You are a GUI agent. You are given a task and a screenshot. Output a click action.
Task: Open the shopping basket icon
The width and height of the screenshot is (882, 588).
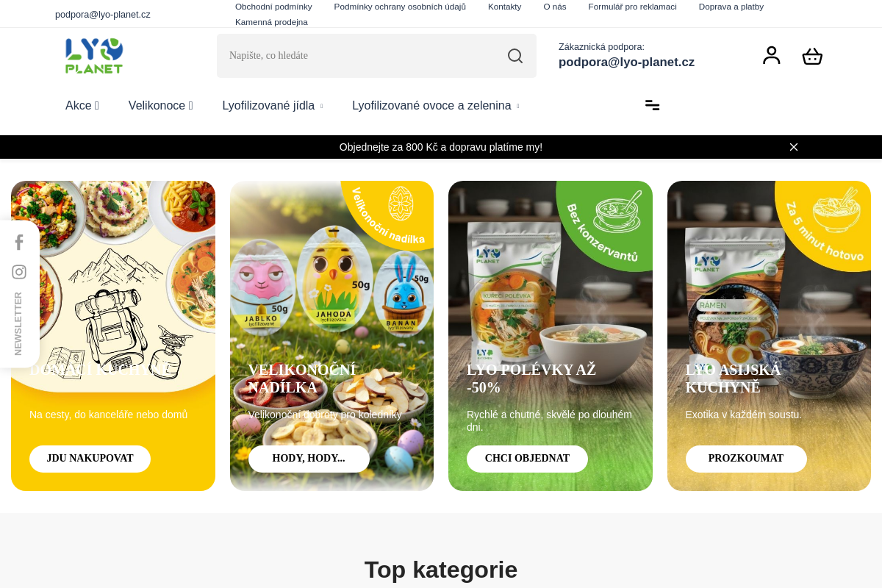click(812, 57)
